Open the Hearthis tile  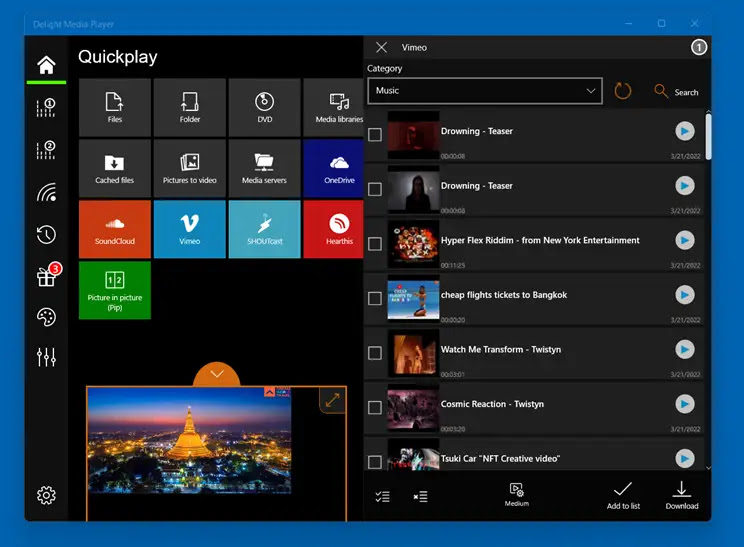pyautogui.click(x=334, y=229)
